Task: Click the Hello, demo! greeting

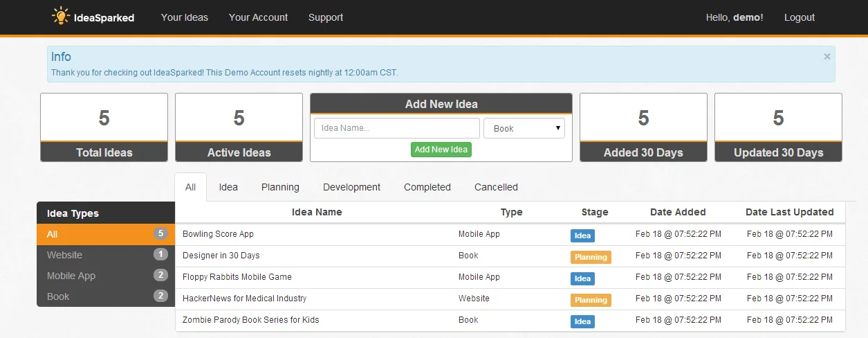Action: (735, 17)
